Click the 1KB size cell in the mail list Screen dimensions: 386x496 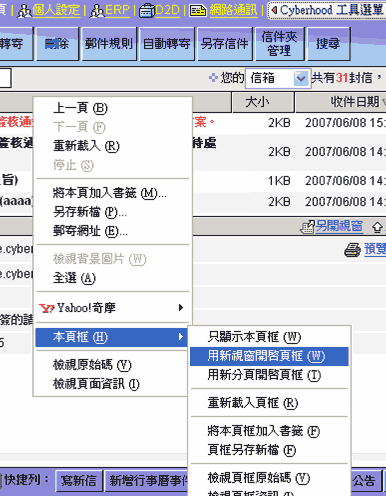click(279, 181)
